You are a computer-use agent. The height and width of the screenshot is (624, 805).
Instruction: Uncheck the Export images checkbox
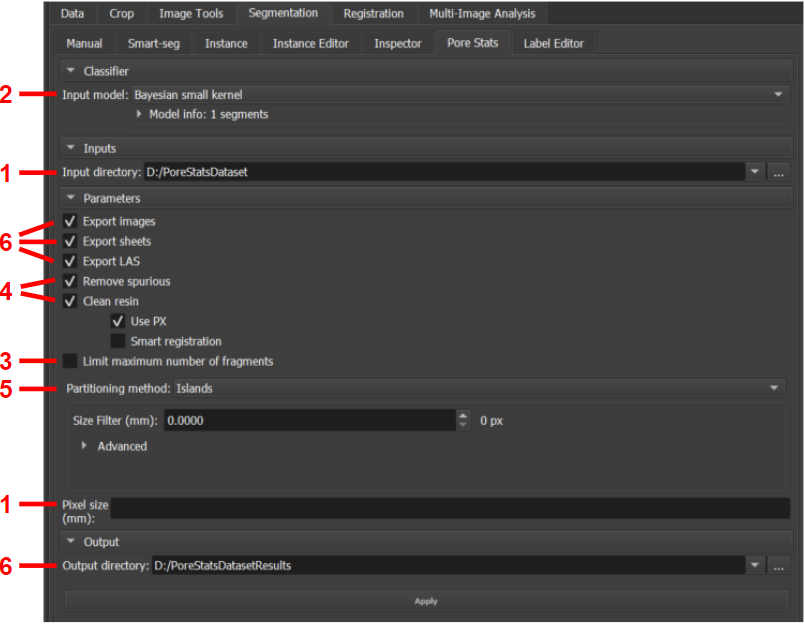point(70,221)
